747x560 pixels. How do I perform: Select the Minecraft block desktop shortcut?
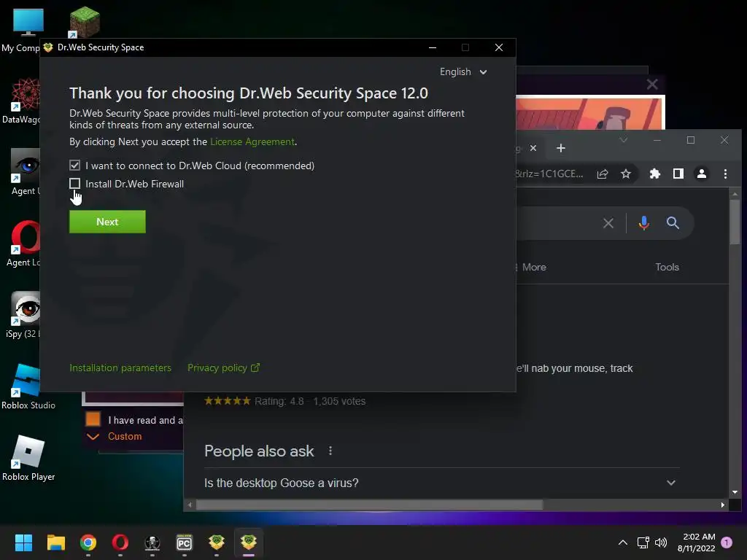85,22
